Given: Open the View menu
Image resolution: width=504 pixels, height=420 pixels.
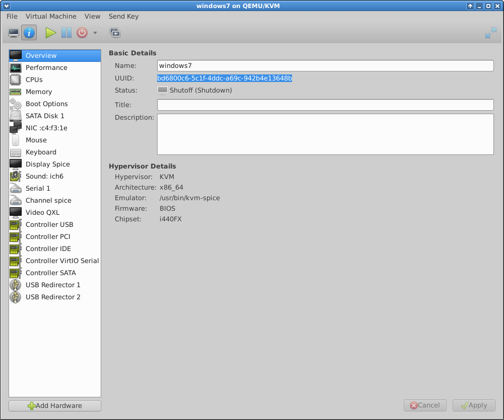Looking at the screenshot, I should tap(92, 17).
